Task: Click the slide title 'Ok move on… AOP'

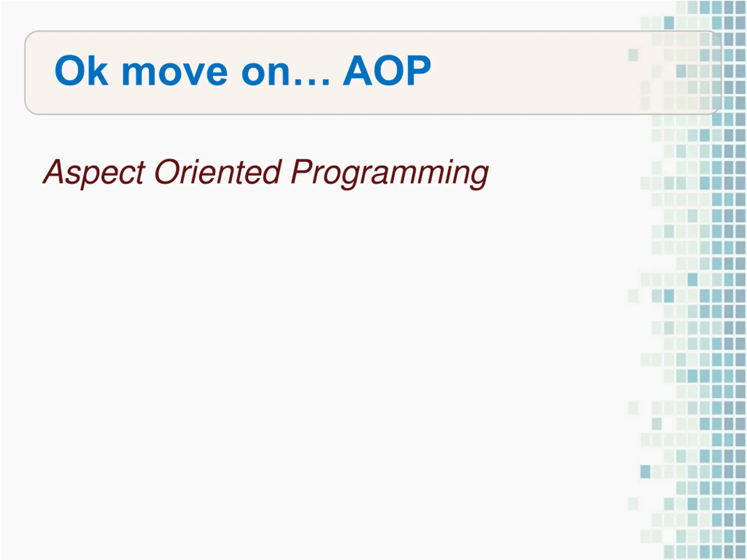Action: point(243,71)
